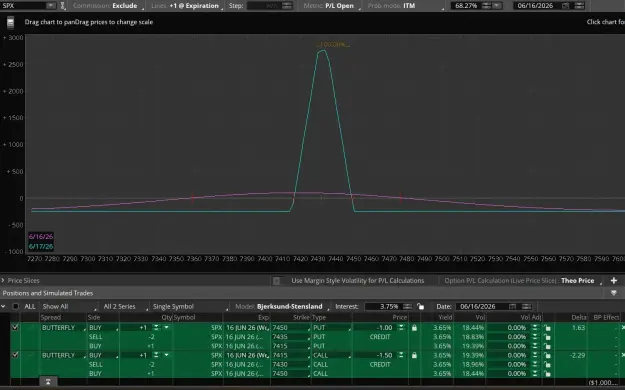
Task: Toggle Vol Adj lock on 18.96% row
Action: pos(548,364)
